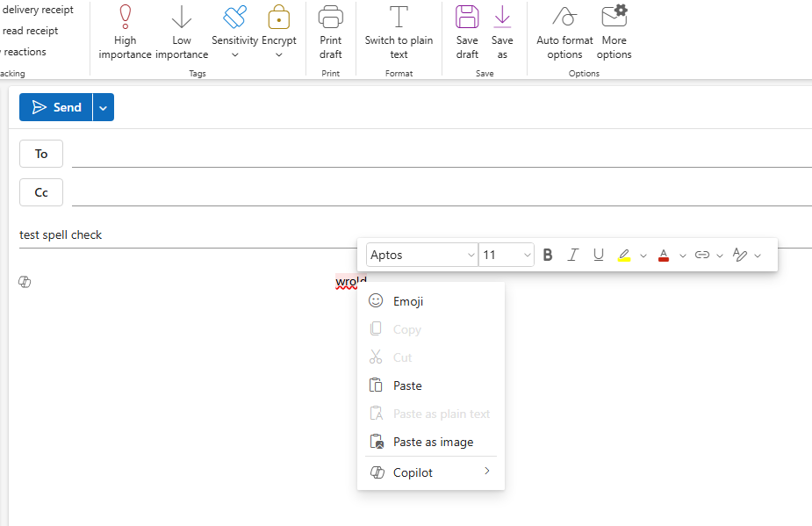Mark the message with High importance
This screenshot has height=526, width=812.
125,31
